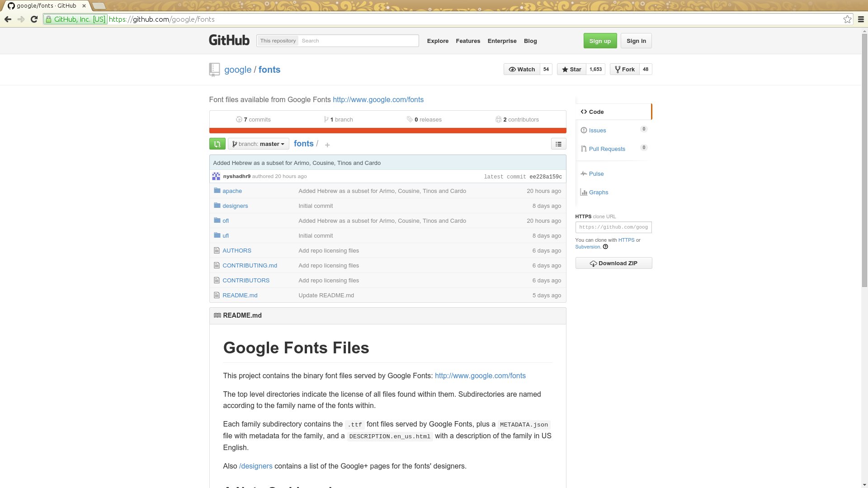Click the nyshadhr9 avatar image
This screenshot has height=488, width=868.
[x=216, y=176]
